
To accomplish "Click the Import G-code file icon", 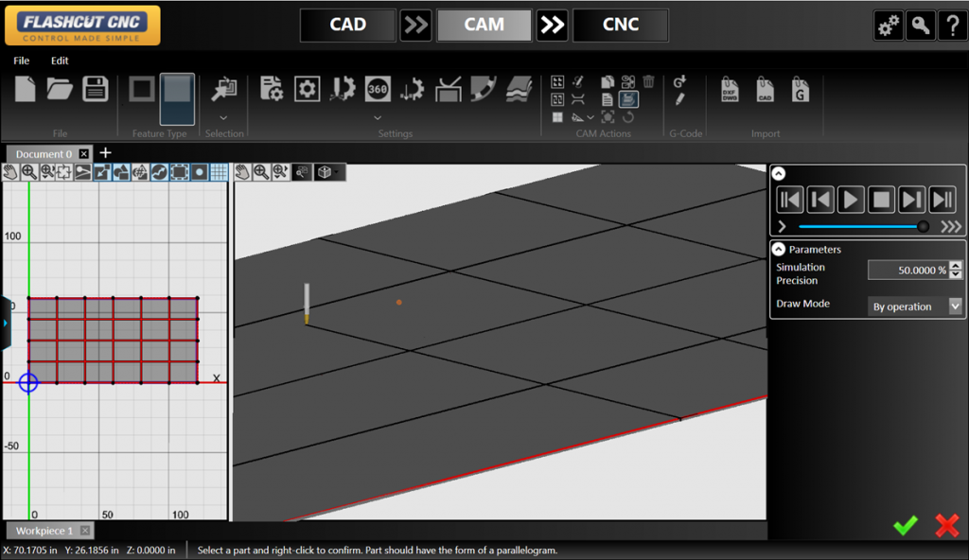I will tap(801, 89).
